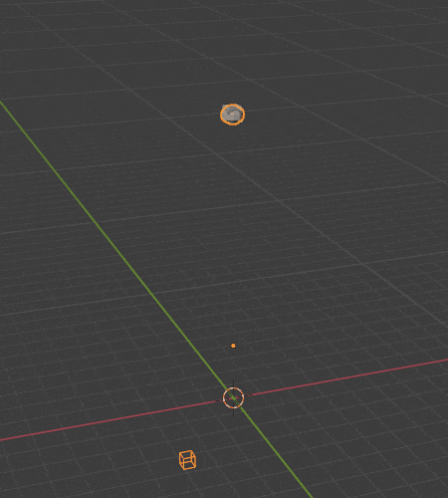The width and height of the screenshot is (448, 498).
Task: Click the orange origin dot above the 3D cursor
Action: pos(233,346)
